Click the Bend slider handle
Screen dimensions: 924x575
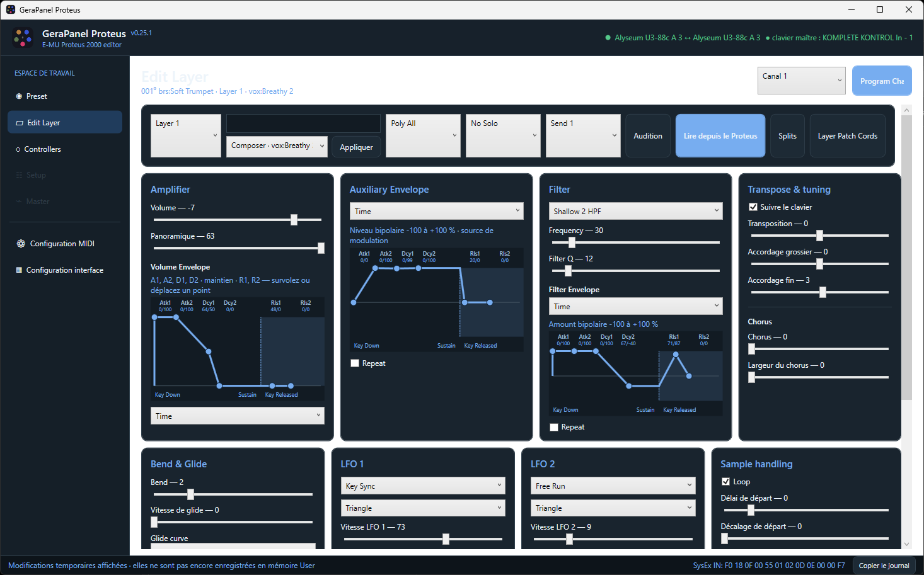click(190, 494)
